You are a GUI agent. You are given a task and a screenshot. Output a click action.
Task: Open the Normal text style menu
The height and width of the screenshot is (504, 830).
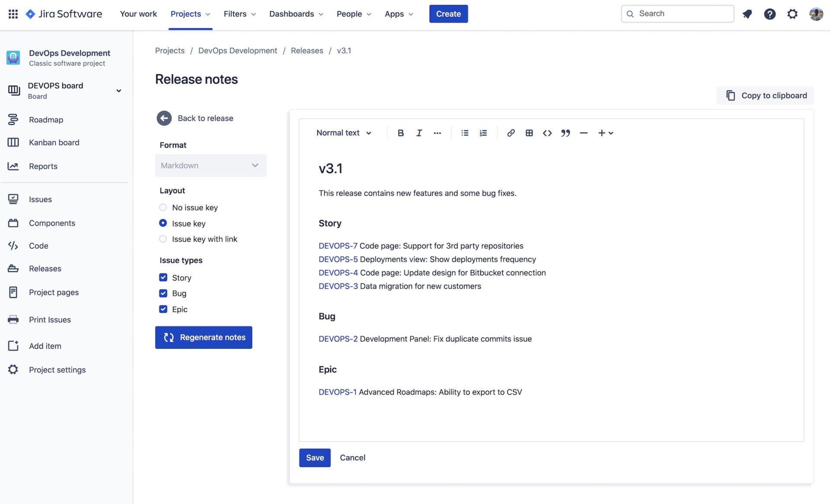coord(344,133)
